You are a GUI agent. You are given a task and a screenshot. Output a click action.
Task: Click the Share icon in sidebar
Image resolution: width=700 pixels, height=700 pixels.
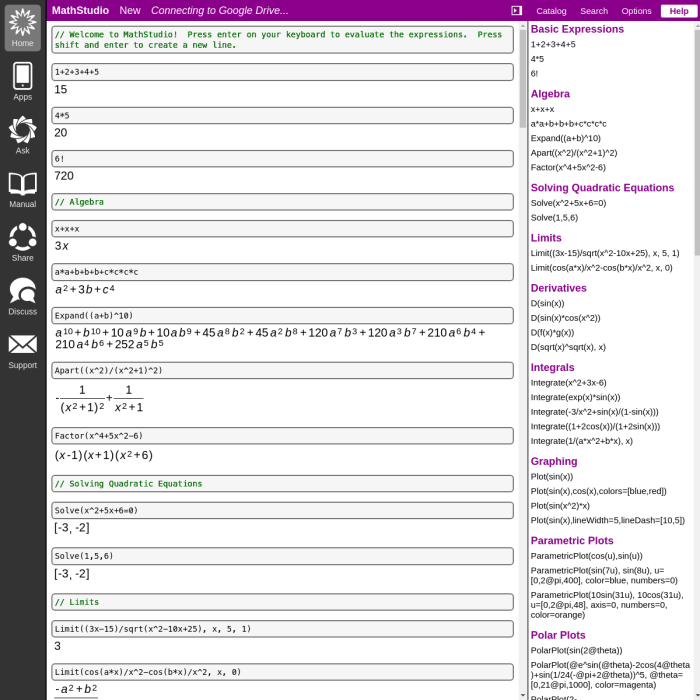(x=22, y=243)
